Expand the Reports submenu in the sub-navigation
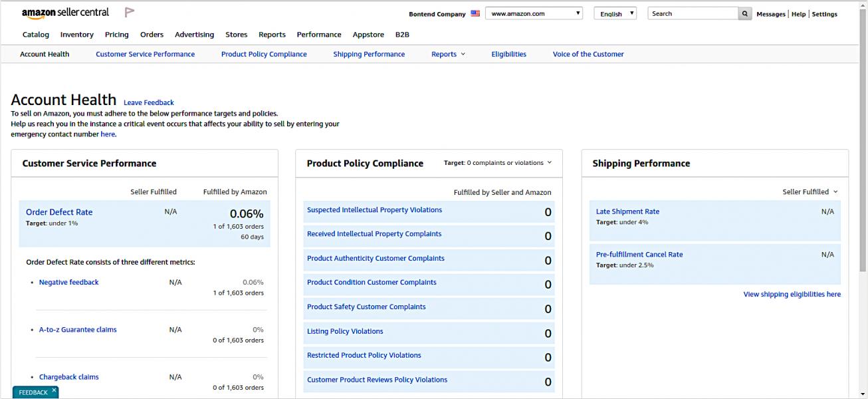Viewport: 868px width, 399px height. [x=448, y=55]
